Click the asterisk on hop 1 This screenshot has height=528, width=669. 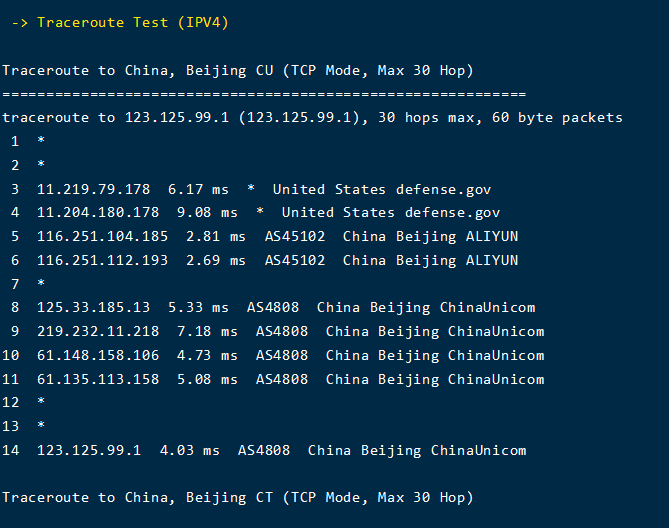(x=41, y=139)
